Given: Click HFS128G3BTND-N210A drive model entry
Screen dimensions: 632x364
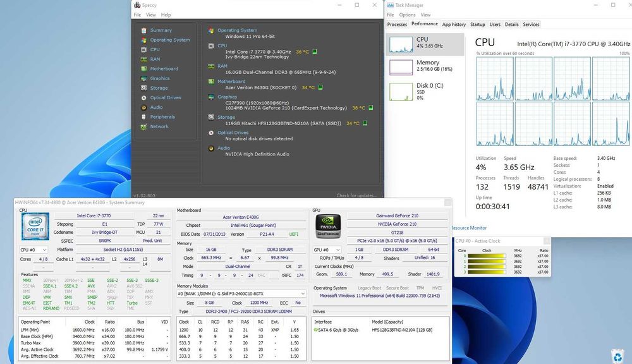Looking at the screenshot, I should [x=402, y=330].
